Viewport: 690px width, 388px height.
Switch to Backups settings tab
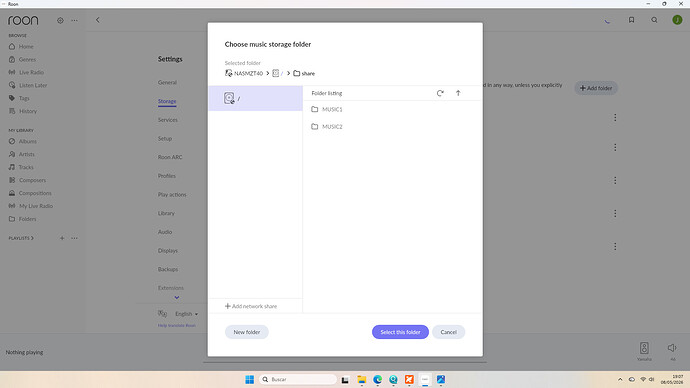(x=168, y=269)
